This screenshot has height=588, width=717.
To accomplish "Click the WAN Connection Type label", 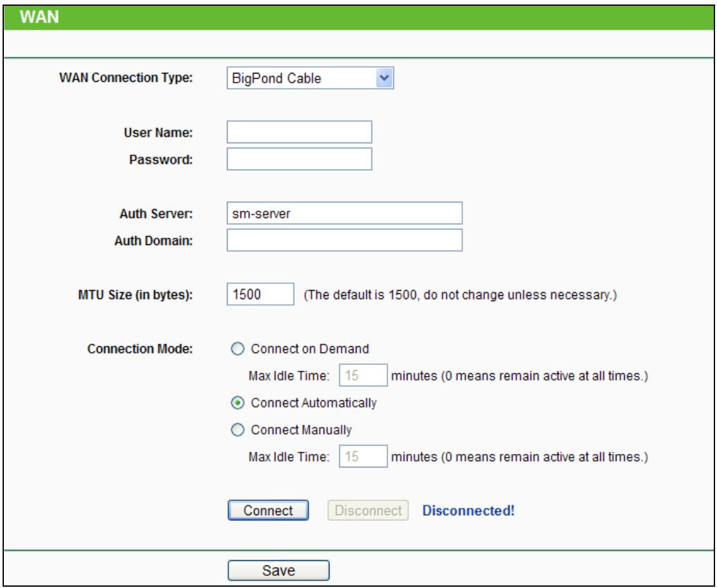I will [126, 78].
